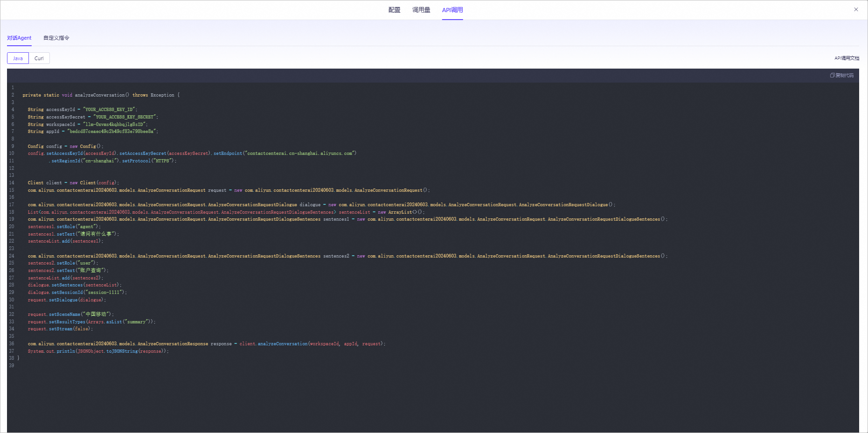Image resolution: width=868 pixels, height=433 pixels.
Task: Open the 调用量 tab
Action: pyautogui.click(x=421, y=10)
